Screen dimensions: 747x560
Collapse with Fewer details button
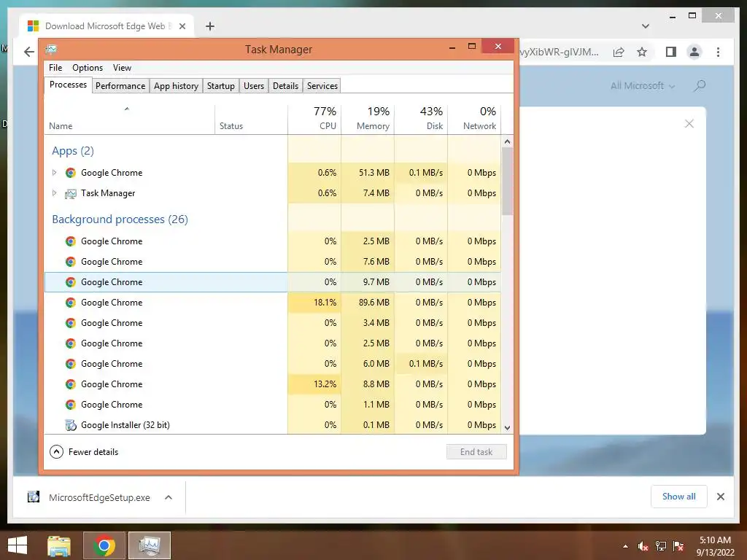click(84, 451)
